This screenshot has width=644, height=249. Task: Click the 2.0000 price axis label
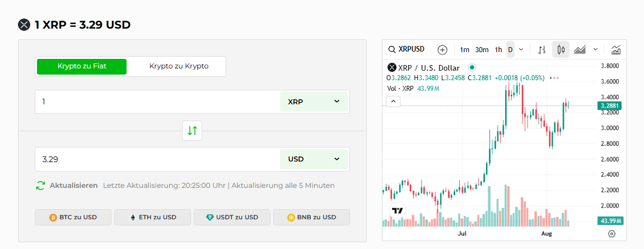point(609,205)
